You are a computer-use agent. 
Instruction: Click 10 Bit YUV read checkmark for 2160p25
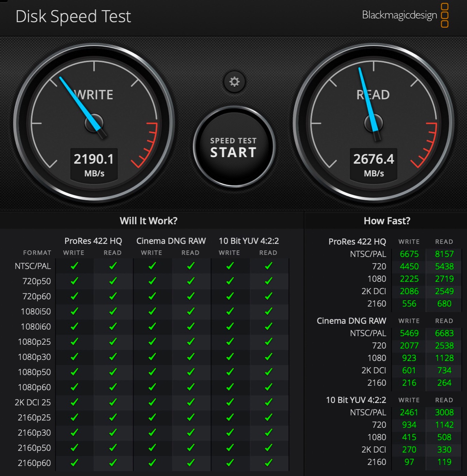[x=269, y=417]
